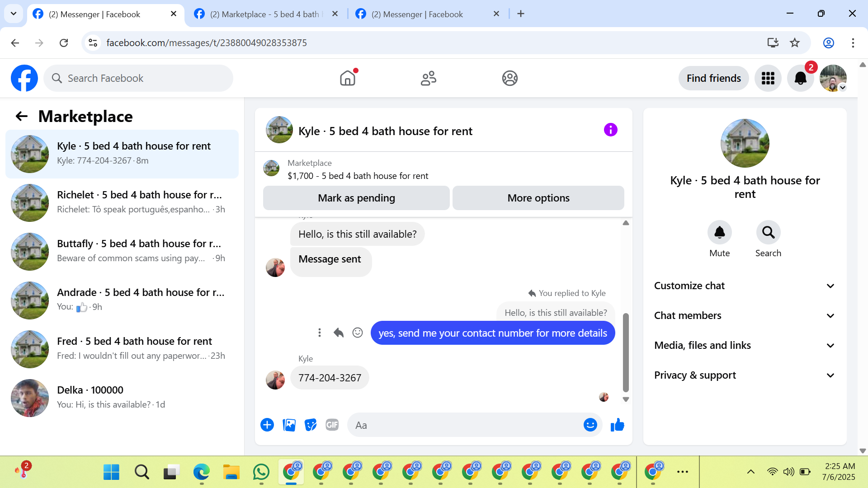Click More options button
Screen dimensions: 868x488
[x=538, y=198]
